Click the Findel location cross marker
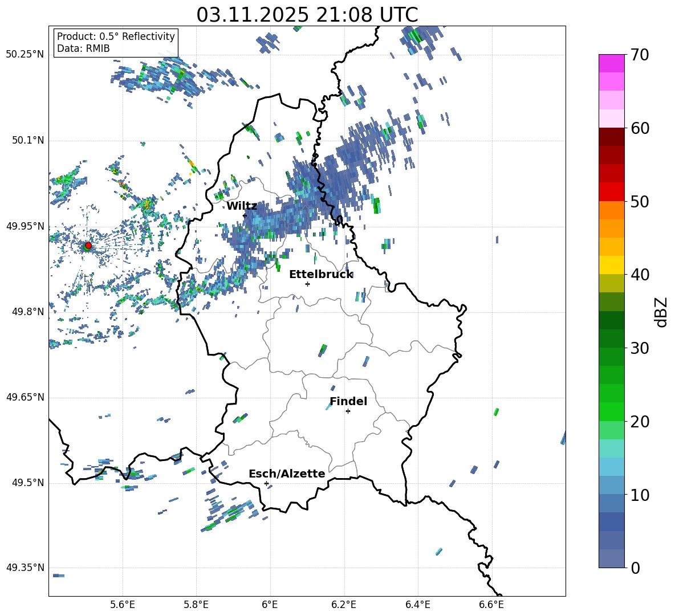Screen dimensions: 675x616 (x=348, y=411)
